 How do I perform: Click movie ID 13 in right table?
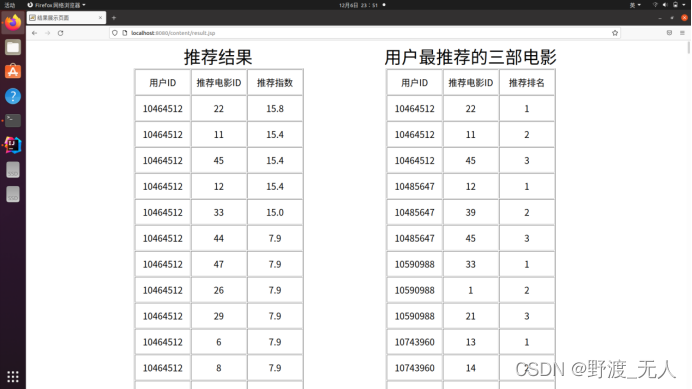click(470, 342)
